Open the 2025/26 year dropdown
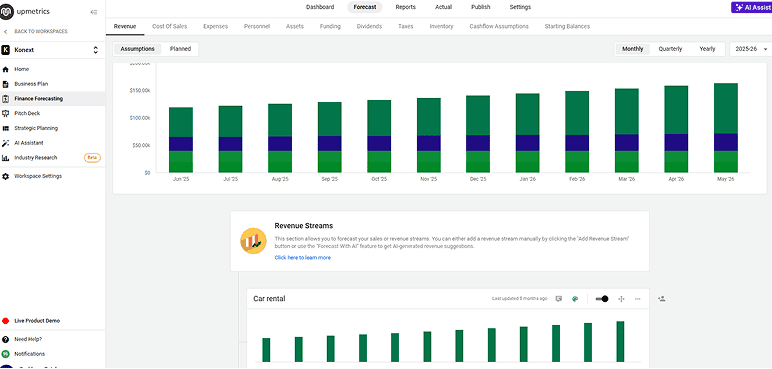772x369 pixels. click(751, 49)
